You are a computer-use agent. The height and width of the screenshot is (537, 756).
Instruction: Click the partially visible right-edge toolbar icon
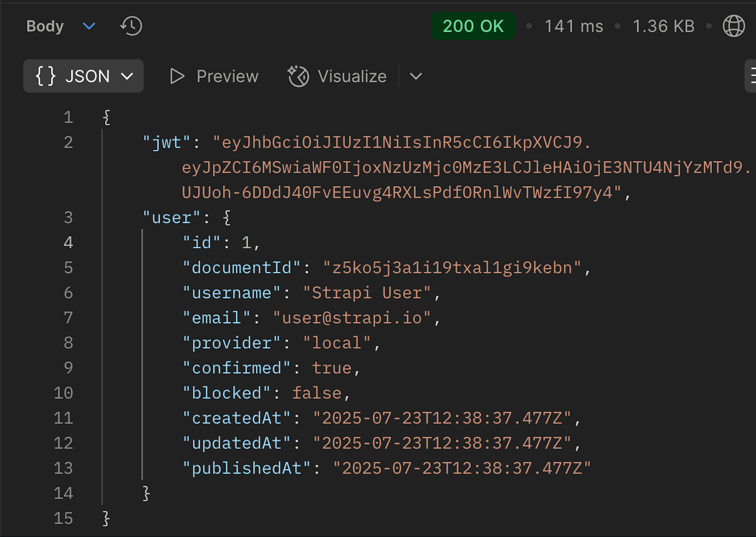(752, 76)
